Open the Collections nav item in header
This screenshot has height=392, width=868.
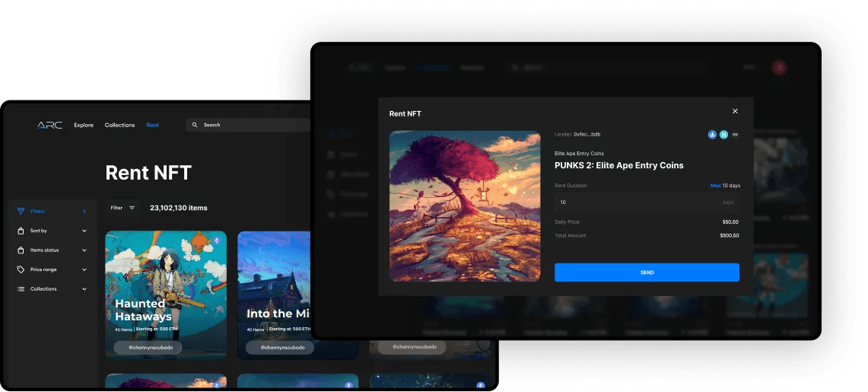[x=119, y=125]
